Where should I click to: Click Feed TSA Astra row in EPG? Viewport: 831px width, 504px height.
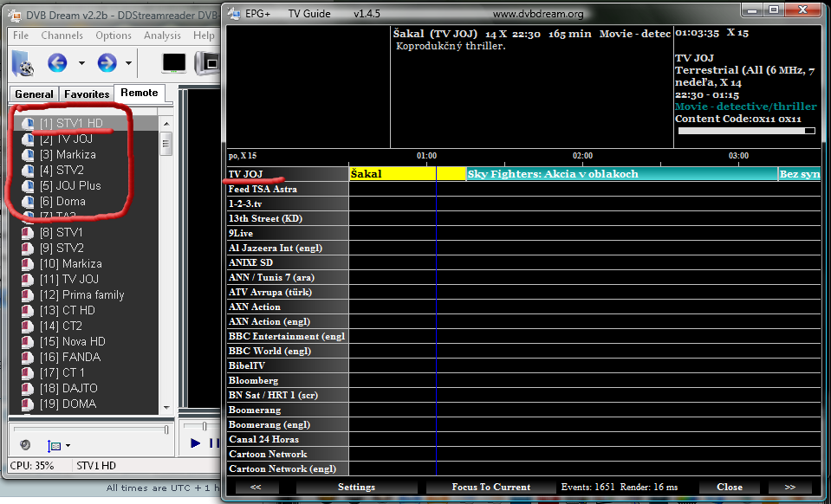point(287,189)
